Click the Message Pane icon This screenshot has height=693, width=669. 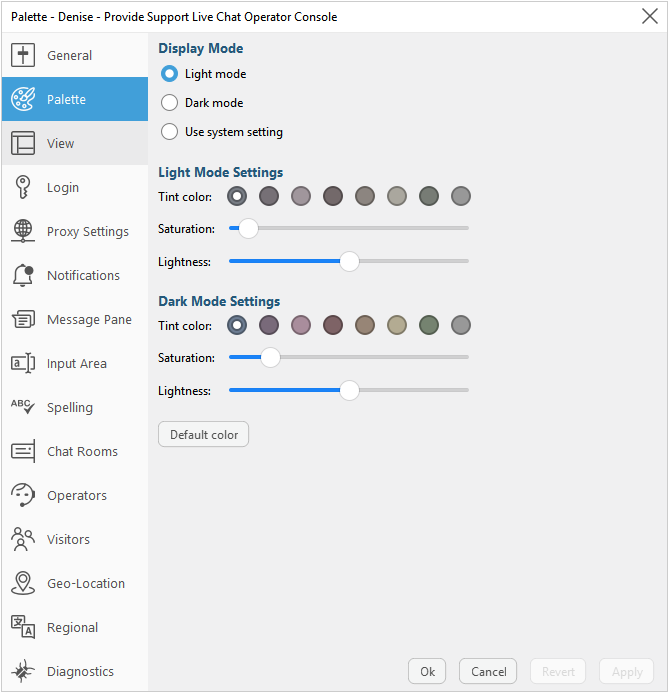pyautogui.click(x=23, y=319)
